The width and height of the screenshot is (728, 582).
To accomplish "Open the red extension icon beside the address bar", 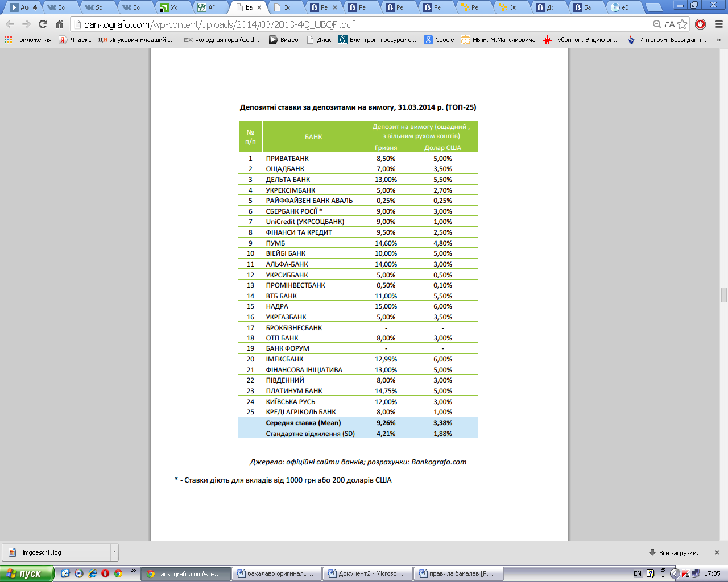I will coord(701,24).
